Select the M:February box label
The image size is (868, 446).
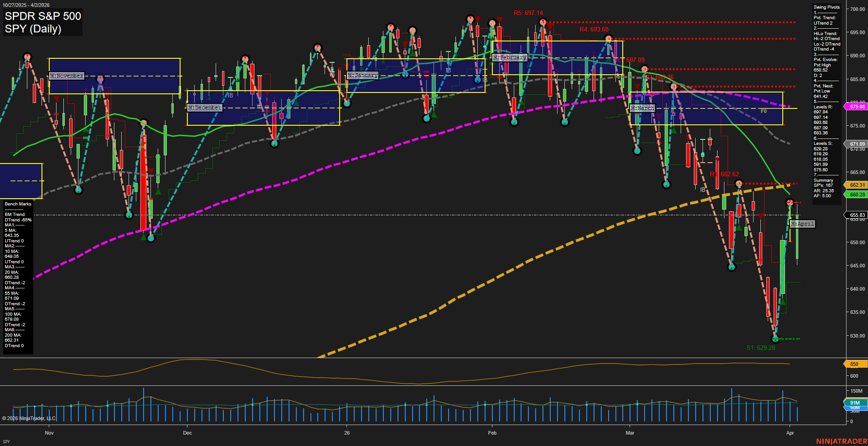coord(510,57)
